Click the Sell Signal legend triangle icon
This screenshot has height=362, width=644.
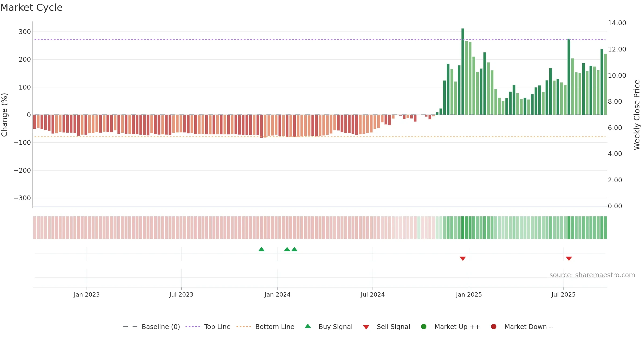point(366,327)
